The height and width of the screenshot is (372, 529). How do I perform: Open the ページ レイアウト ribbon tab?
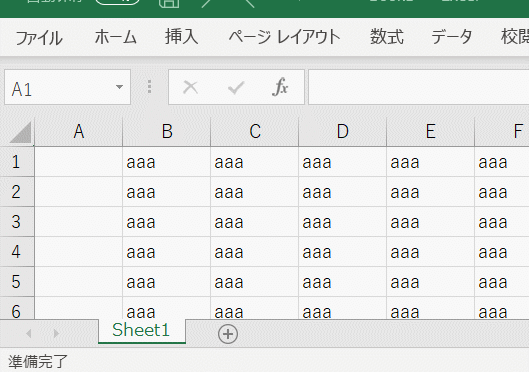point(284,37)
